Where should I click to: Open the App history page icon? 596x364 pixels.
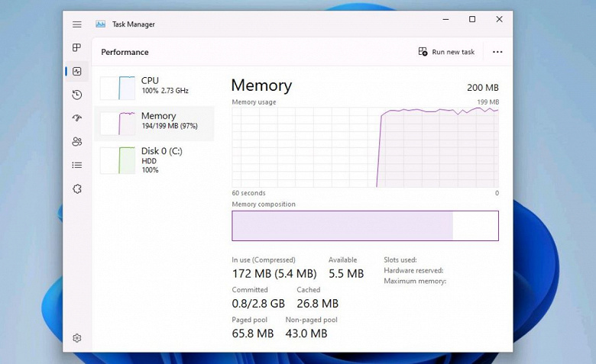click(76, 95)
